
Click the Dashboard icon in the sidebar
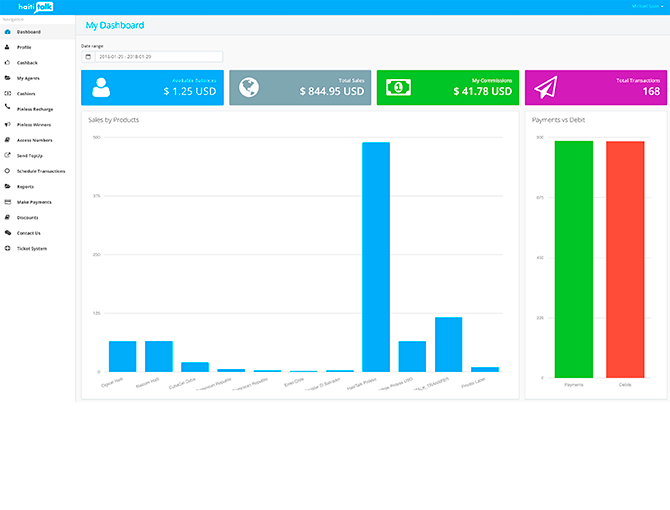8,32
